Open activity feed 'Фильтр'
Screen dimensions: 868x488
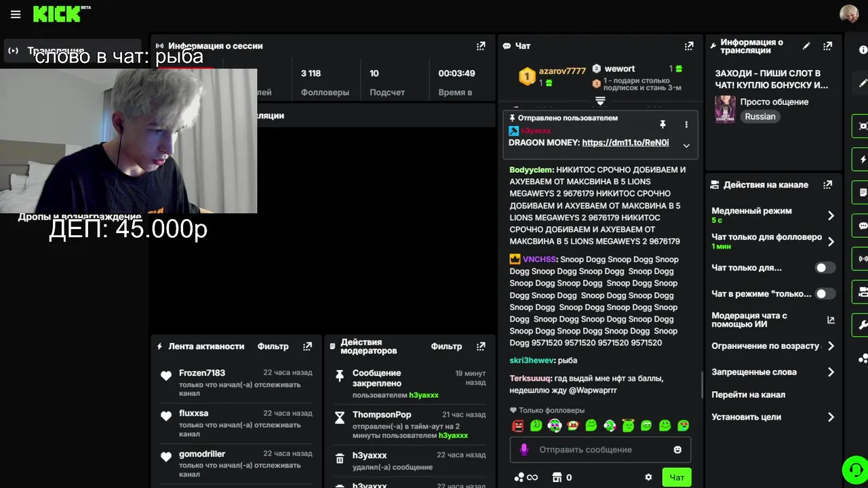(273, 346)
